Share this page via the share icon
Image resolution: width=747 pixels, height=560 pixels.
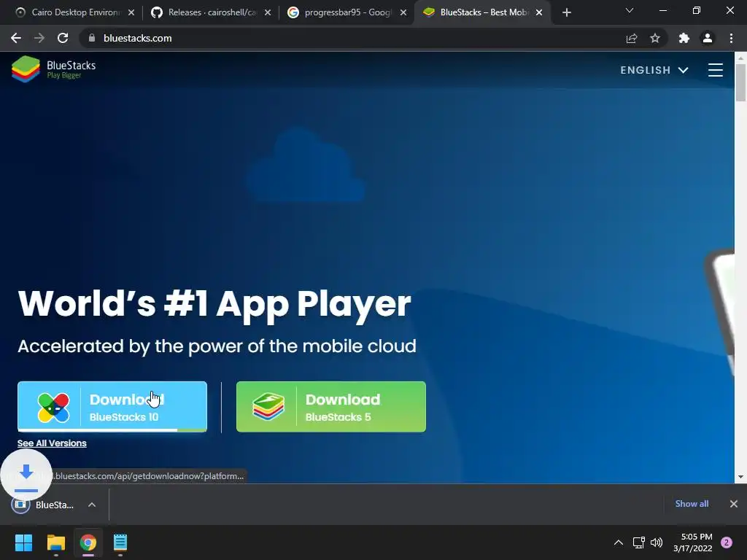tap(631, 38)
